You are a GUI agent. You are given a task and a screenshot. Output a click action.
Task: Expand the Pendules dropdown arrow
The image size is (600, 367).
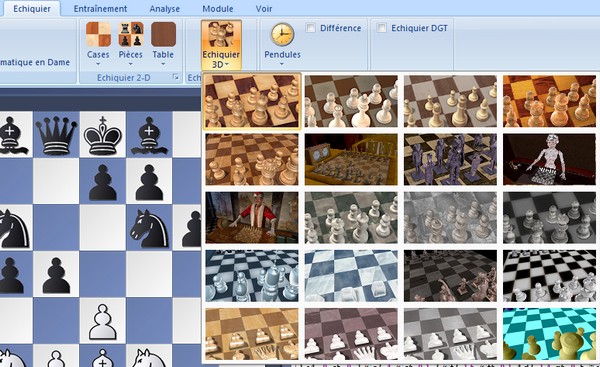pos(282,64)
